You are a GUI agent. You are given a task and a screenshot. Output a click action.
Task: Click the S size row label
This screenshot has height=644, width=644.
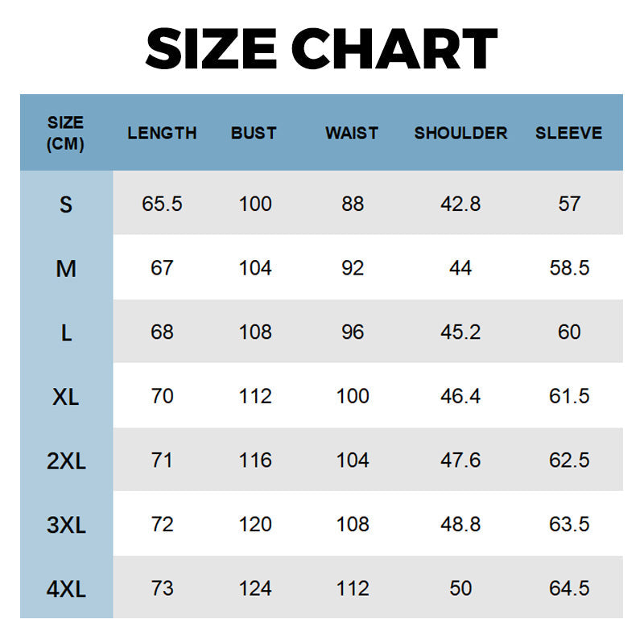click(66, 204)
